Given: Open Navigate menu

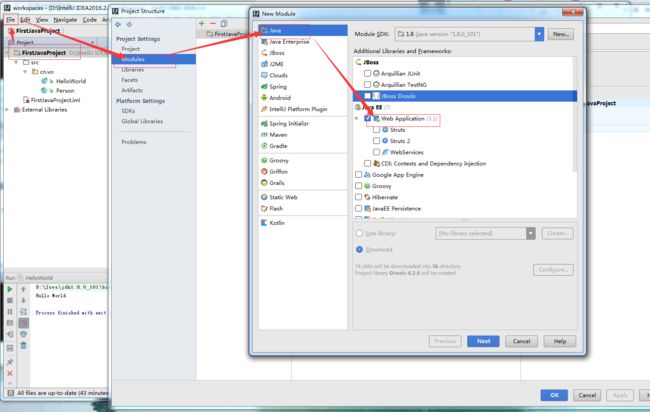Looking at the screenshot, I should point(65,19).
